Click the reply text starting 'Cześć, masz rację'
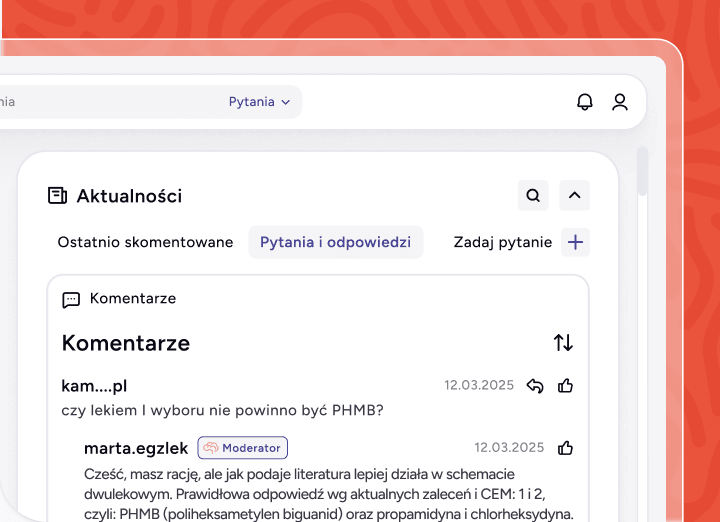Image resolution: width=720 pixels, height=522 pixels. [329, 494]
